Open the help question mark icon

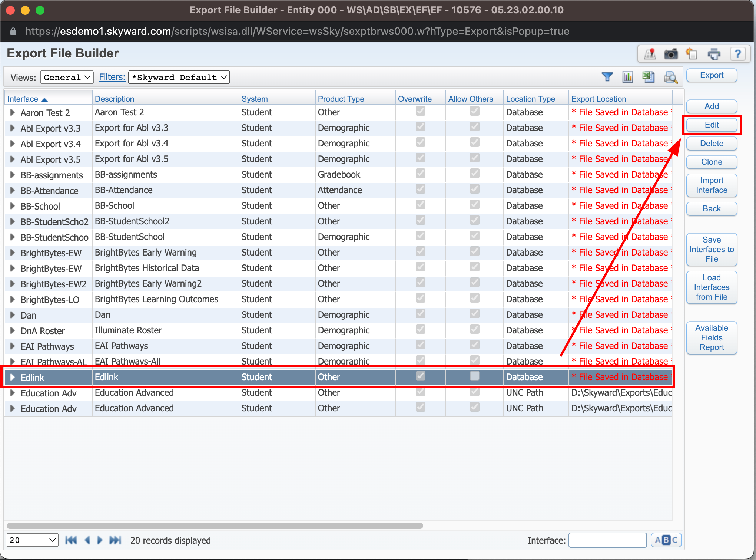[x=737, y=54]
